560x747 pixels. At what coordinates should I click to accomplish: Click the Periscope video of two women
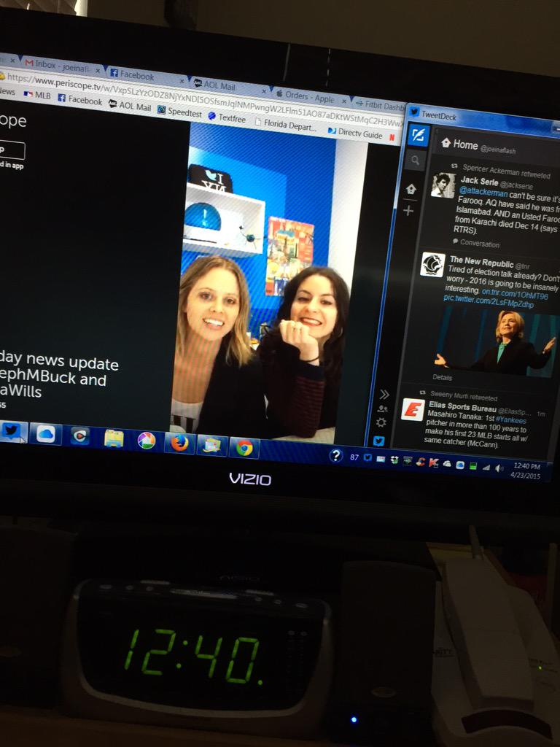[268, 284]
